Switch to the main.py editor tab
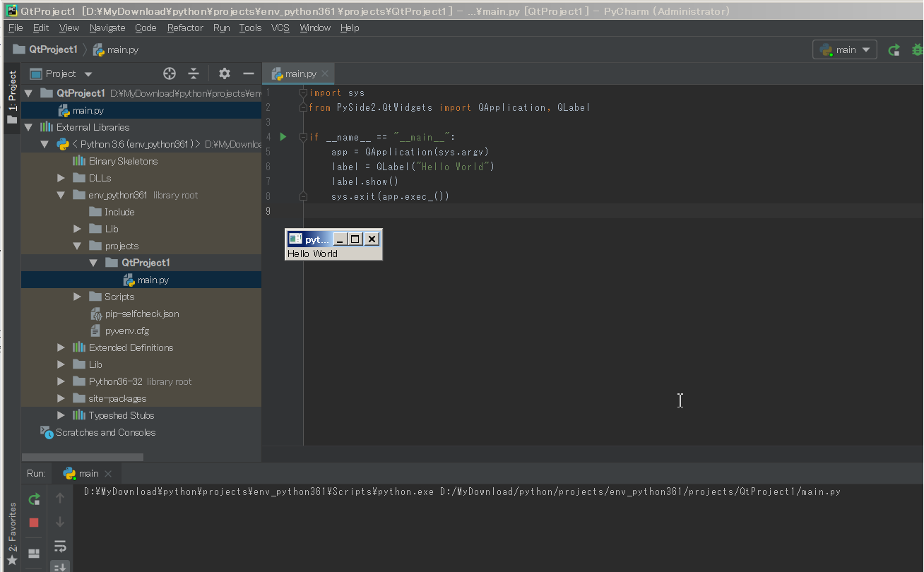 (297, 73)
